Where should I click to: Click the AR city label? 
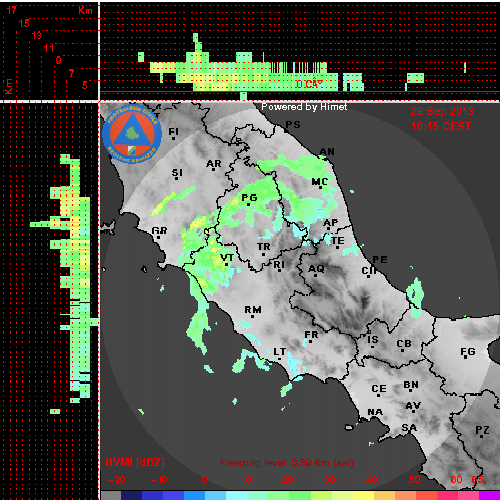coord(214,164)
